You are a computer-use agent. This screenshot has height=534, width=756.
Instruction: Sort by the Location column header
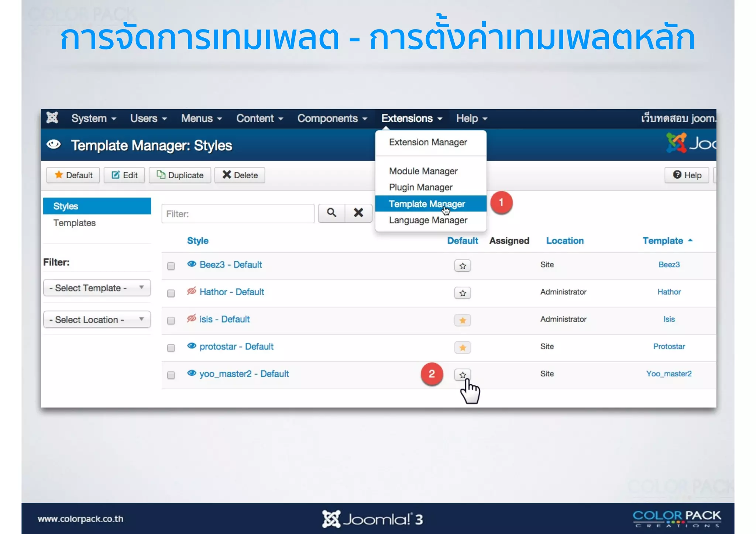coord(565,241)
